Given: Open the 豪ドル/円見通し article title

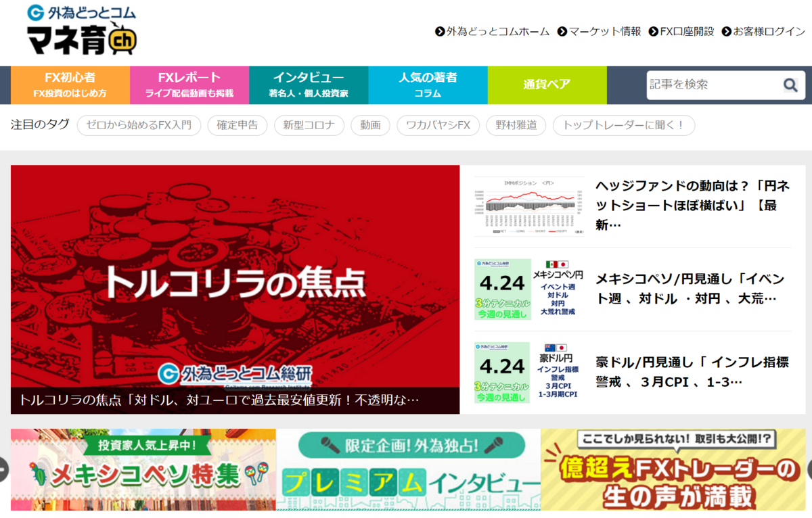Looking at the screenshot, I should coord(692,372).
